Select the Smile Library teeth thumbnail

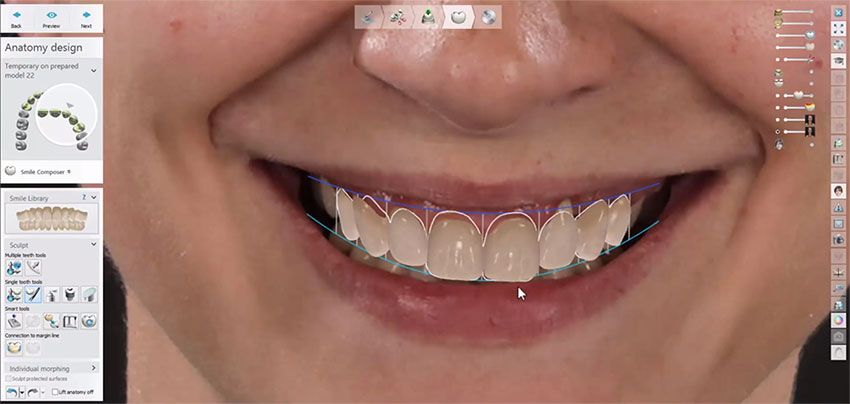tap(51, 219)
